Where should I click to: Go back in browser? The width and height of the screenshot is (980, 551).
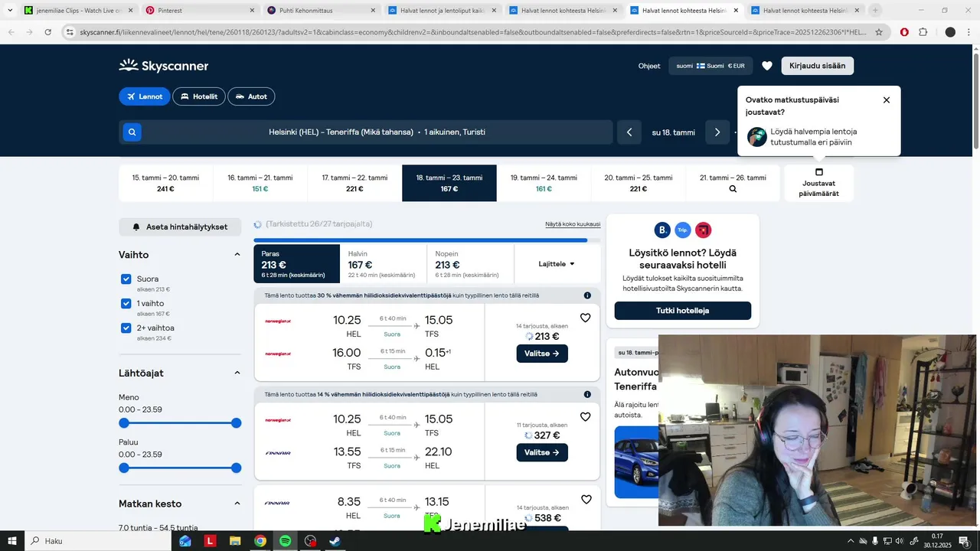[11, 32]
